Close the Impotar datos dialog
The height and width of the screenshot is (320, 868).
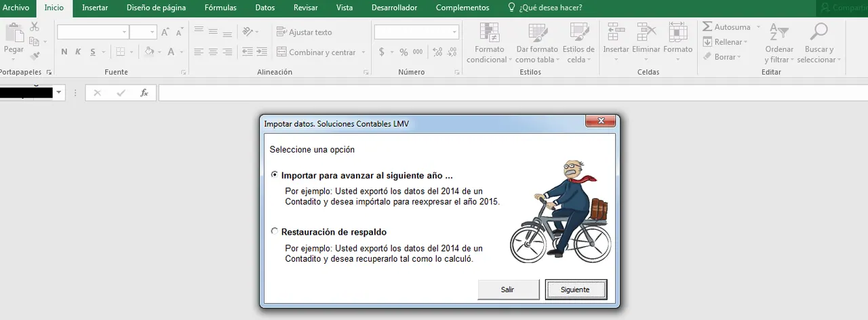(x=601, y=122)
